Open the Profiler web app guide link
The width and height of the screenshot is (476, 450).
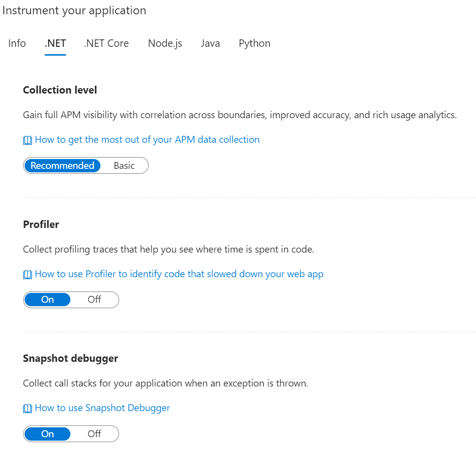tap(179, 274)
